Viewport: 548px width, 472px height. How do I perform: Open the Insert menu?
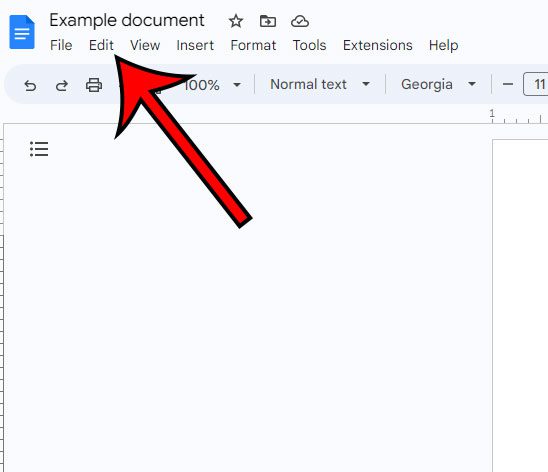pyautogui.click(x=195, y=45)
